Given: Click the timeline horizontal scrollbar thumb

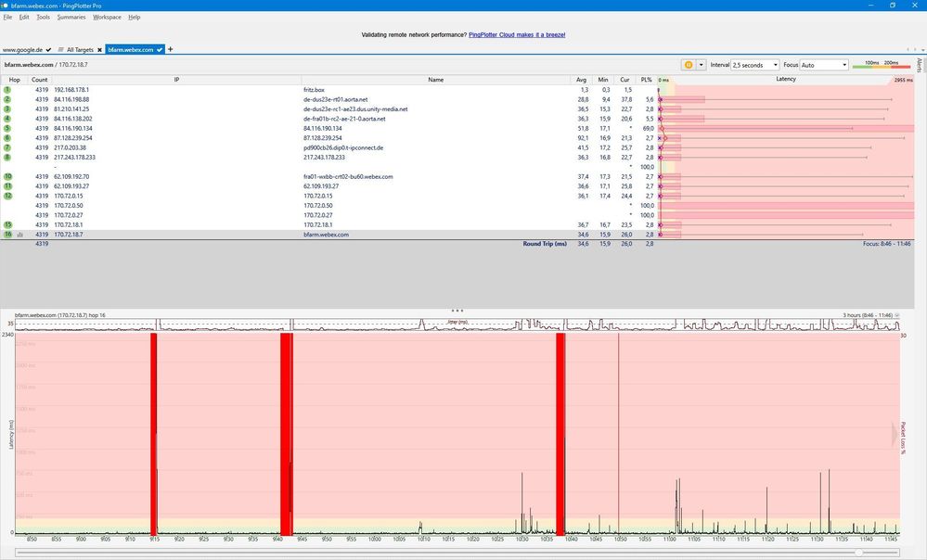Looking at the screenshot, I should pos(858,553).
